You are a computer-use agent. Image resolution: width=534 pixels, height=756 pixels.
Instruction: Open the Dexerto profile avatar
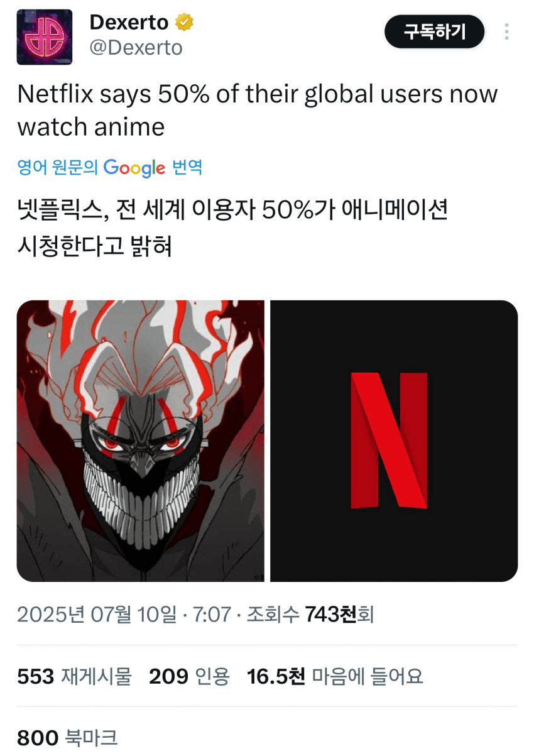tap(44, 37)
